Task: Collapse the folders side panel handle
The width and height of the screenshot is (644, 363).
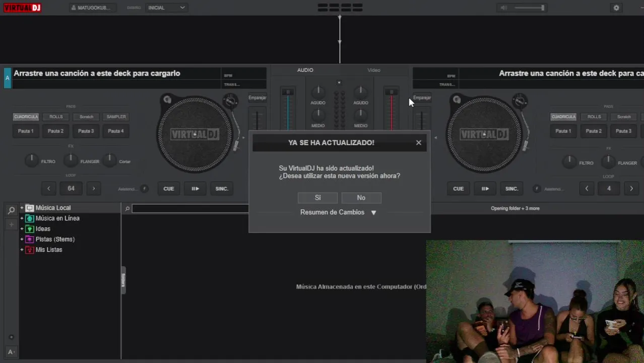Action: click(x=123, y=280)
